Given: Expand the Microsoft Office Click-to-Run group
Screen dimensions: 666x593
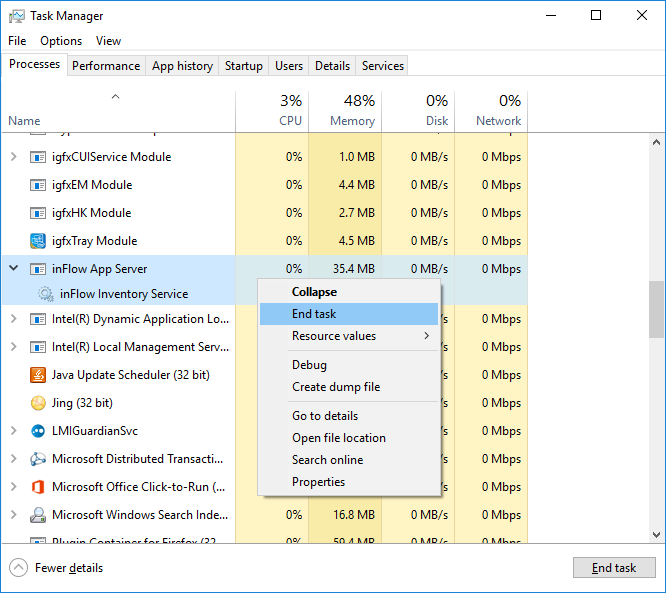Looking at the screenshot, I should (x=14, y=487).
